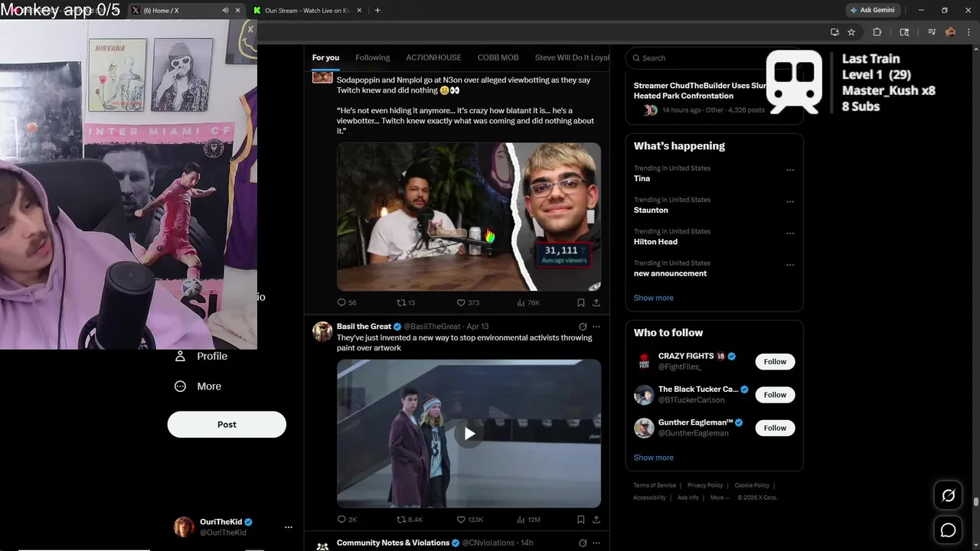Open the Accessibility footer link
The image size is (980, 551).
click(649, 497)
